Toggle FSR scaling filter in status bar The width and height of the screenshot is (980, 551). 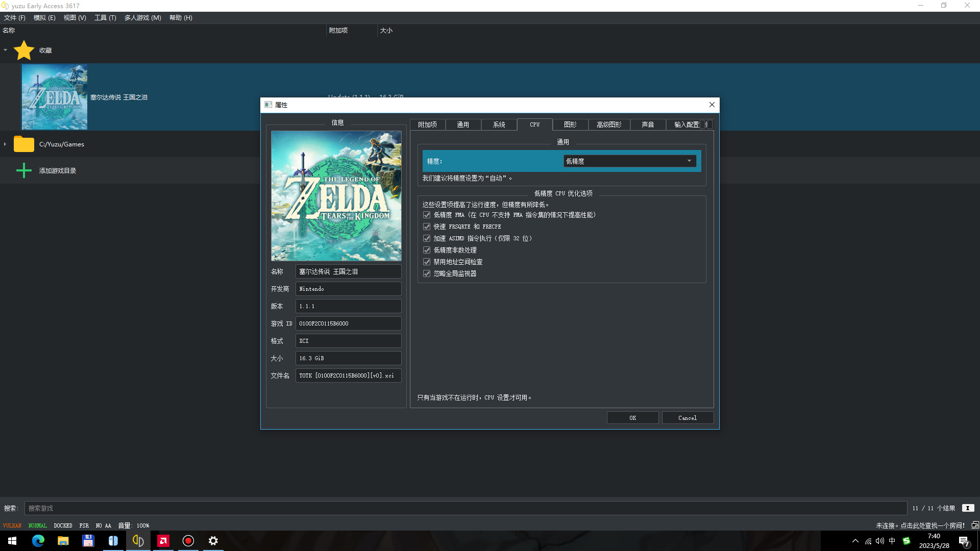84,525
